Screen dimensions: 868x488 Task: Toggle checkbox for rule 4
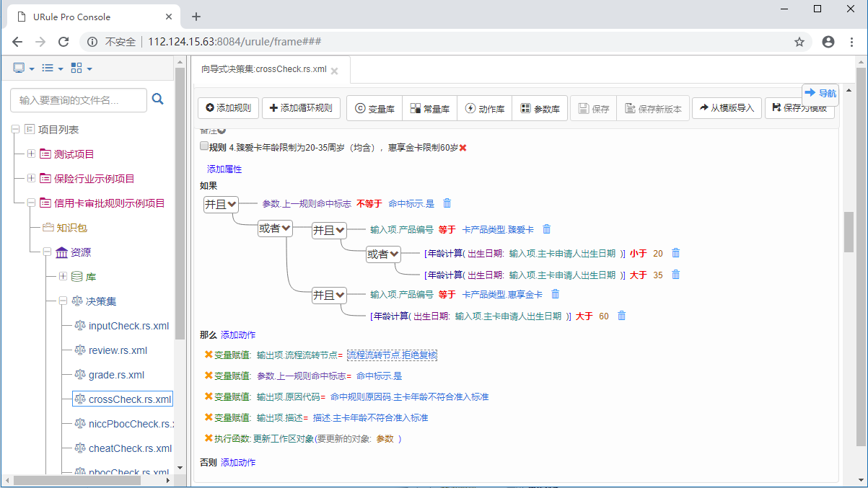pos(204,146)
